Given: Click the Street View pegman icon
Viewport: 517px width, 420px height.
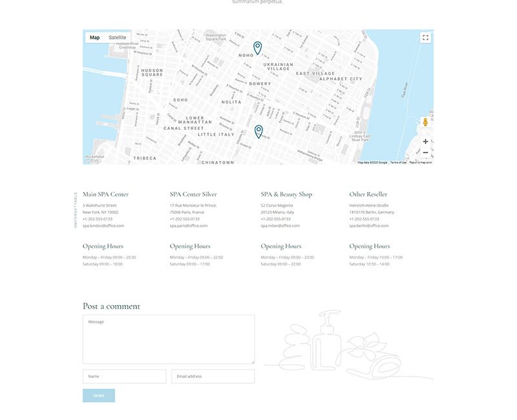Looking at the screenshot, I should point(425,122).
